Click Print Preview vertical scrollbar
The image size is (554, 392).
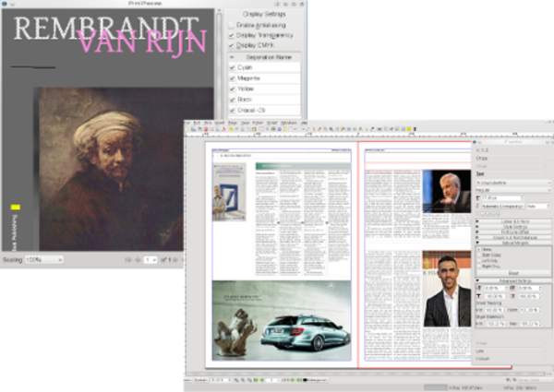[x=219, y=65]
